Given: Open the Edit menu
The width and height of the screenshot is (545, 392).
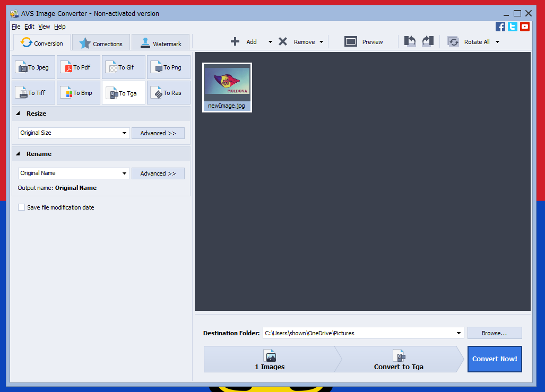Looking at the screenshot, I should pyautogui.click(x=29, y=27).
